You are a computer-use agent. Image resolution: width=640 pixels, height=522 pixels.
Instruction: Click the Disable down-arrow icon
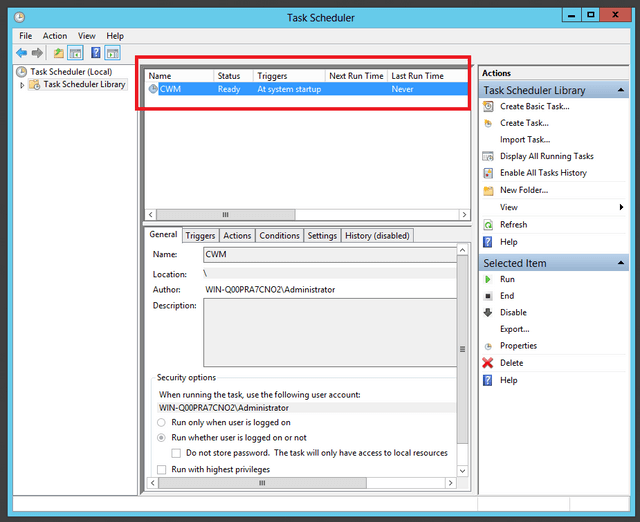click(488, 313)
